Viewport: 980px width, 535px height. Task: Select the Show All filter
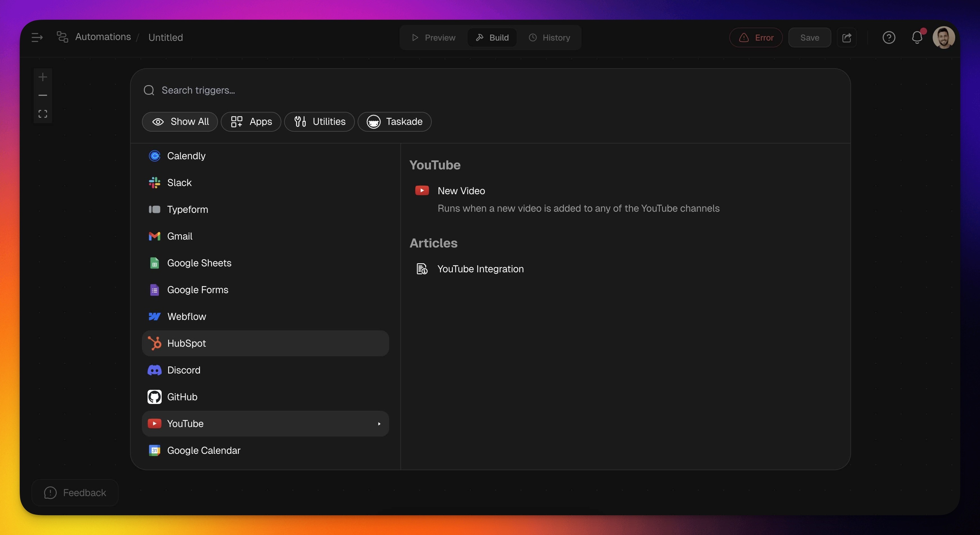pos(180,121)
